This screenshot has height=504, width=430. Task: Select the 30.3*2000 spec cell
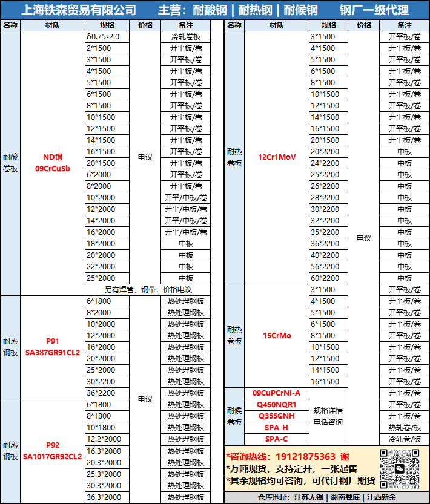coord(107,486)
